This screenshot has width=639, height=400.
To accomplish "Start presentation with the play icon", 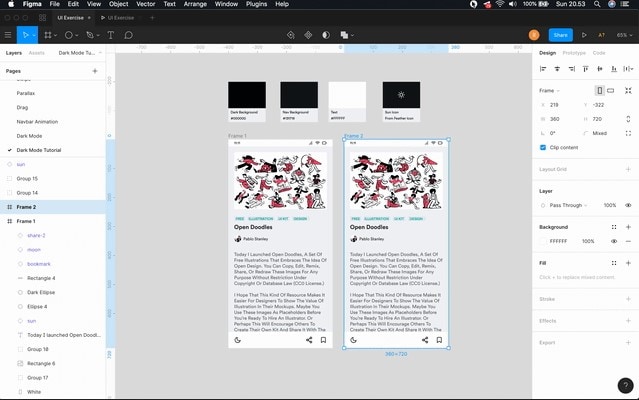I will 584,35.
